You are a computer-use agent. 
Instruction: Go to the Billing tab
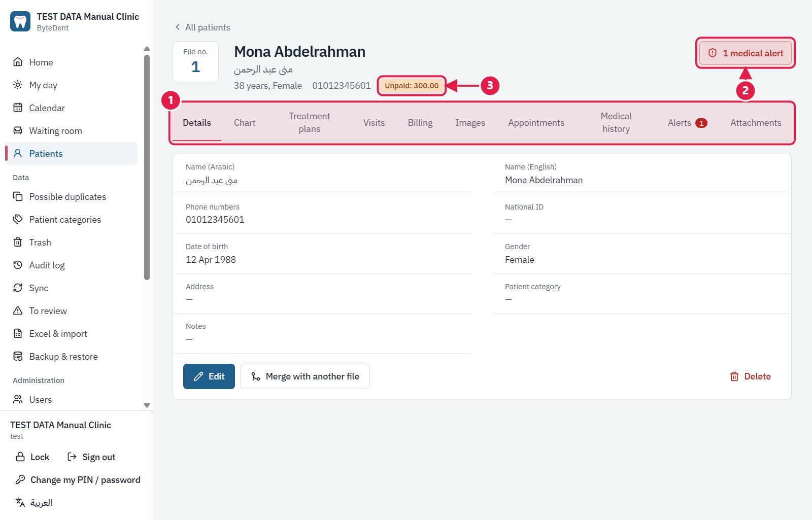click(x=420, y=123)
